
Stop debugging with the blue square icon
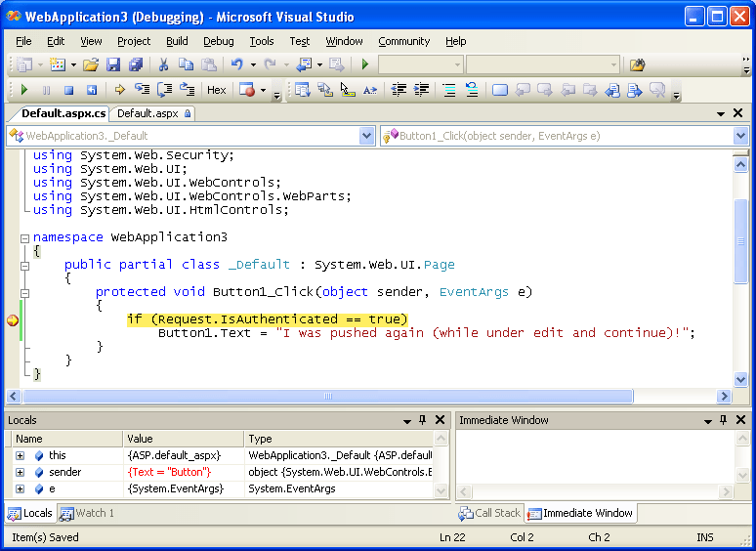pyautogui.click(x=69, y=90)
